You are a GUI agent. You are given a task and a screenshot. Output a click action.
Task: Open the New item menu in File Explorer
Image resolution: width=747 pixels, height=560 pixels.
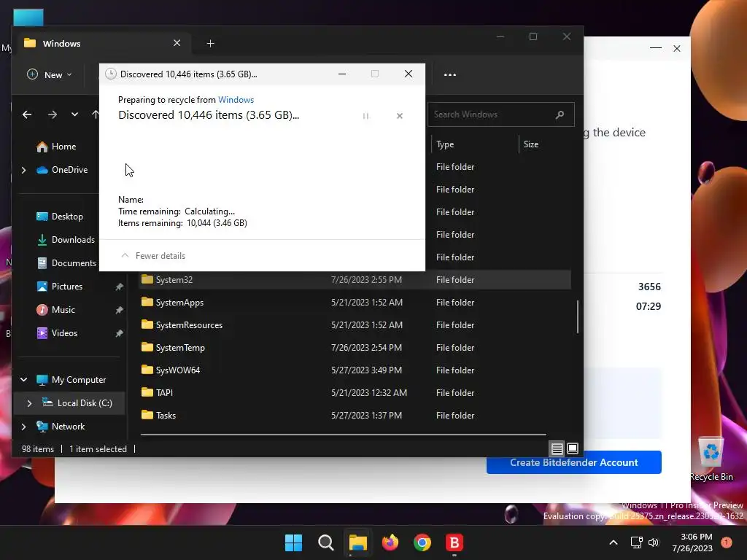50,75
